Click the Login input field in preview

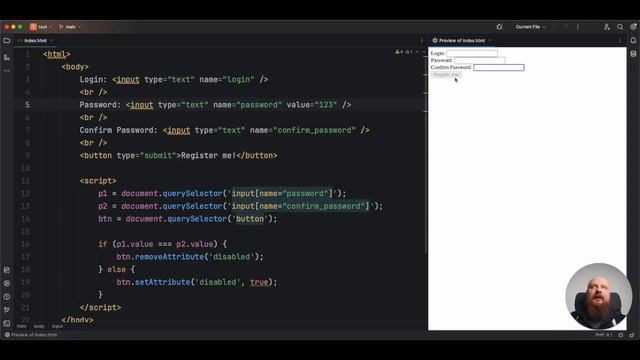[472, 53]
